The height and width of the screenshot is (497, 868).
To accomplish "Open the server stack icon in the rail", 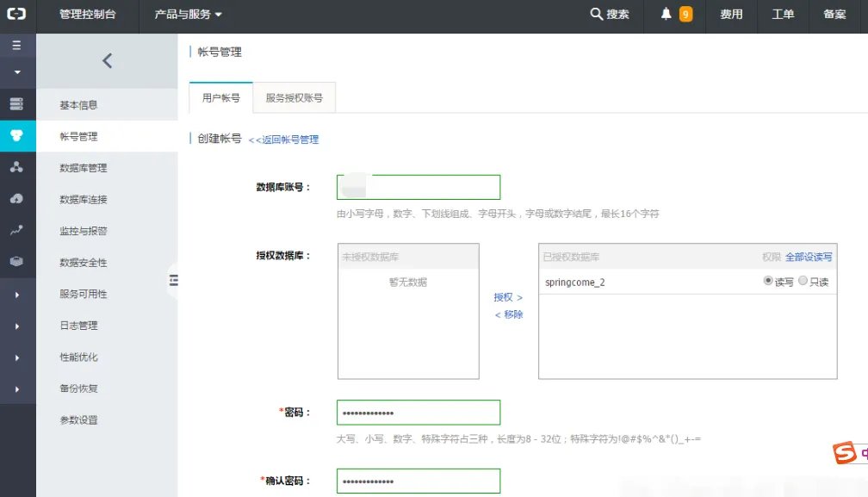I will click(16, 103).
